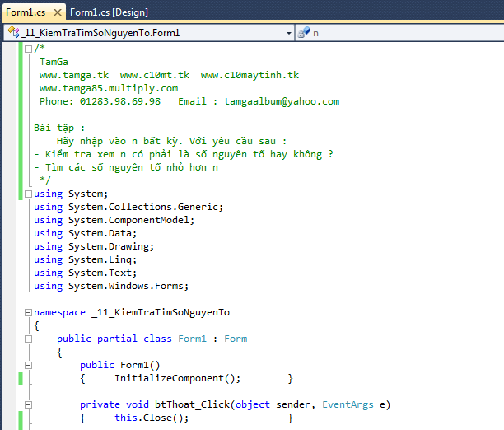504x430 pixels.
Task: Click the 'using System.Text;' line
Action: [85, 273]
